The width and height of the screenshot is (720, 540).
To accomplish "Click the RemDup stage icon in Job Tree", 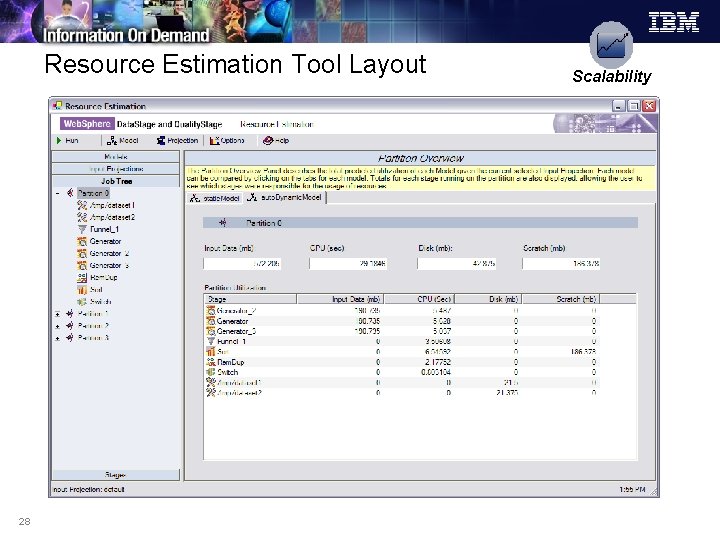I will pyautogui.click(x=82, y=277).
